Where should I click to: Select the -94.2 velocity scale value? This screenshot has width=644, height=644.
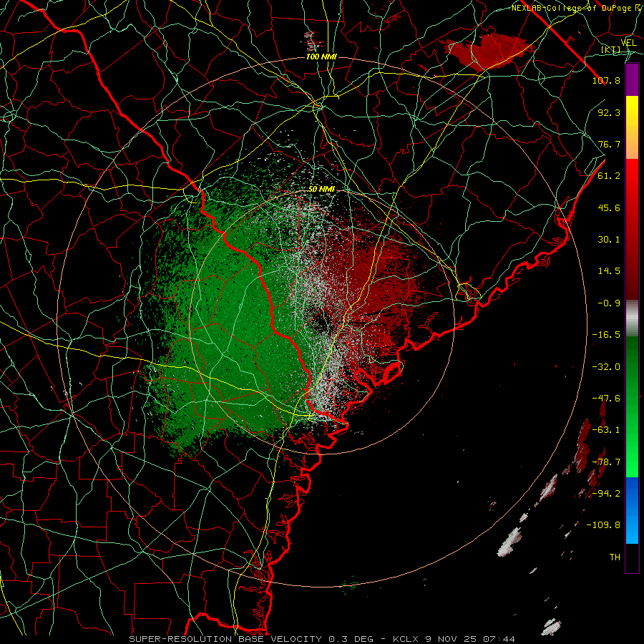pos(606,494)
